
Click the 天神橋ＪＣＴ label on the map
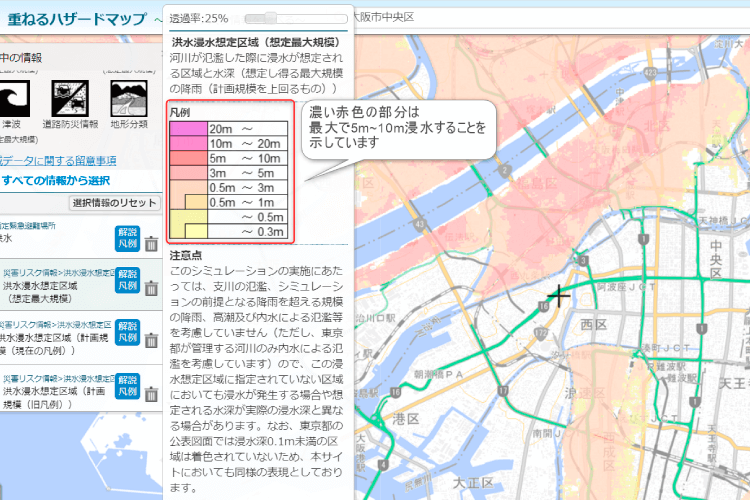click(x=724, y=221)
